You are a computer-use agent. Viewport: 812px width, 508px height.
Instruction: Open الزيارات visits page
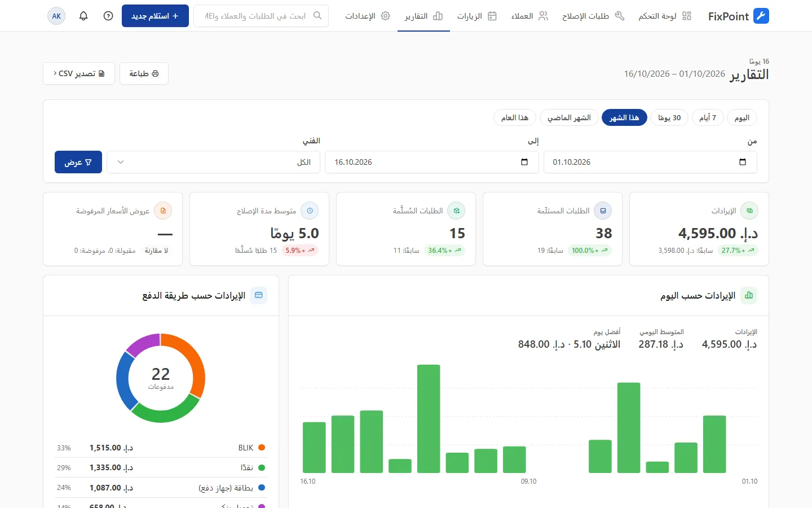(477, 16)
